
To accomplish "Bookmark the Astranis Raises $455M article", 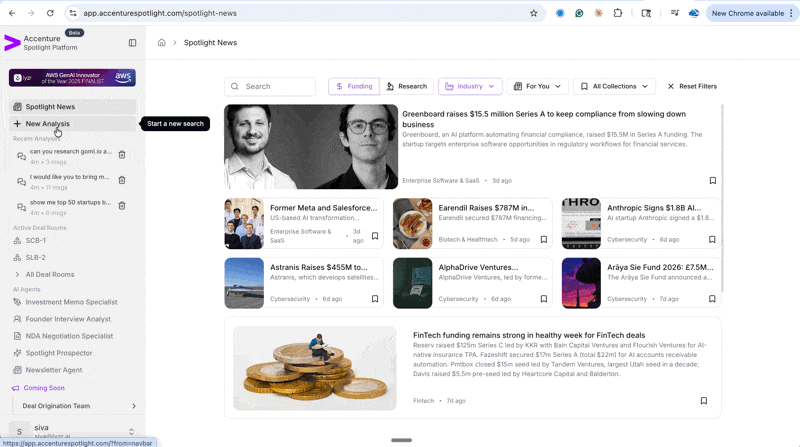I will [375, 299].
